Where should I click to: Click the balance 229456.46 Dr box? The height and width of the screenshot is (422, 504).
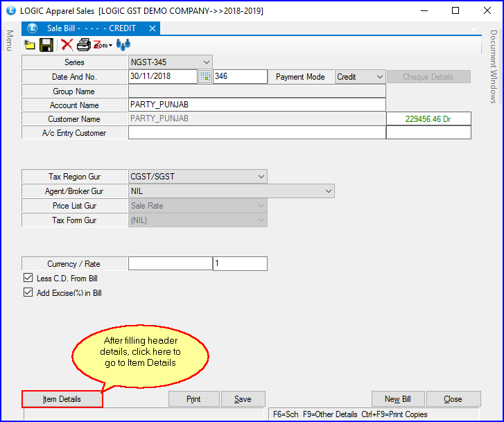[428, 118]
